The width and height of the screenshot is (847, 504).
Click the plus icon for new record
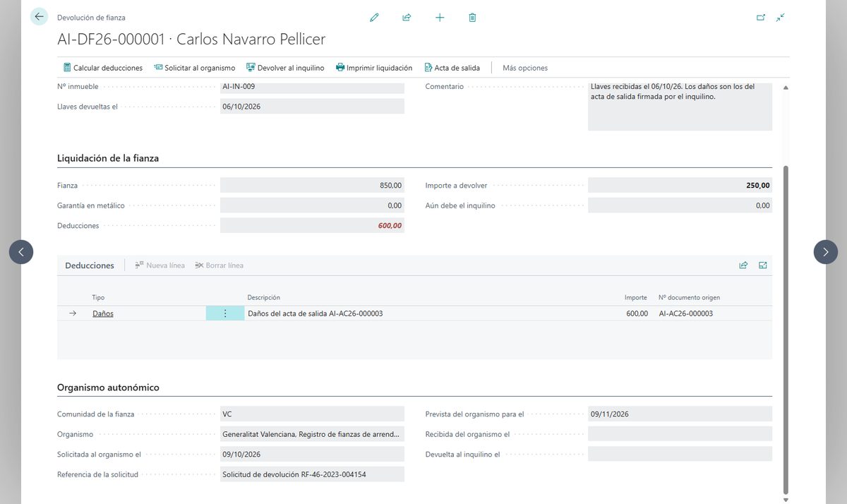440,17
